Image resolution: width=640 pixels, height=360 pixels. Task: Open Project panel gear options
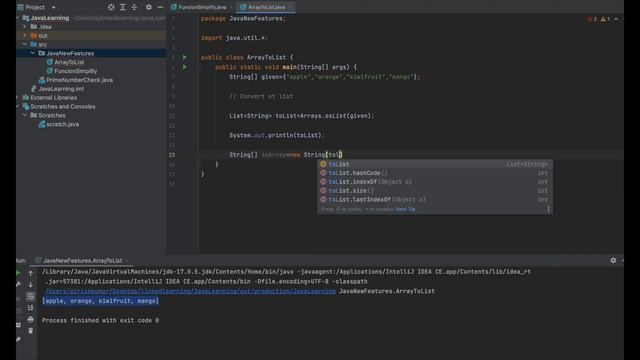149,7
